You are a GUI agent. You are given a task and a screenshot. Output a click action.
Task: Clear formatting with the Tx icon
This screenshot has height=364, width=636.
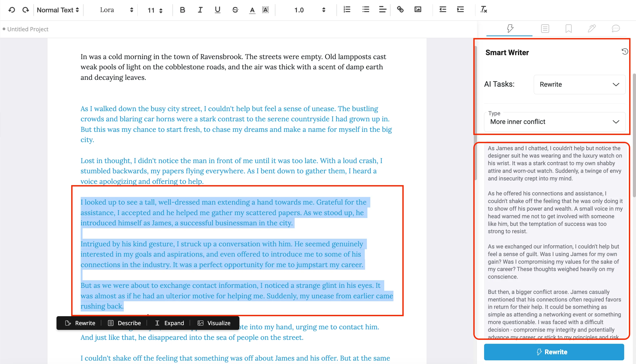[x=484, y=10]
